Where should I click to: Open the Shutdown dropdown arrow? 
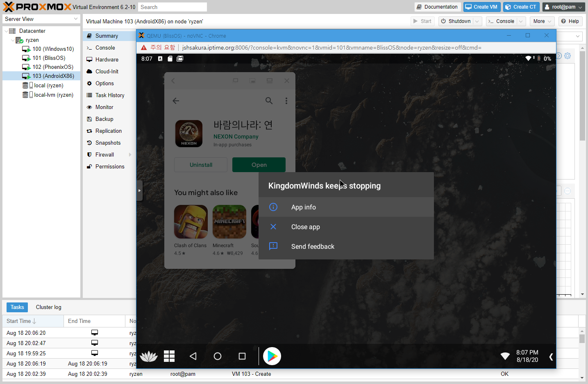pos(477,21)
